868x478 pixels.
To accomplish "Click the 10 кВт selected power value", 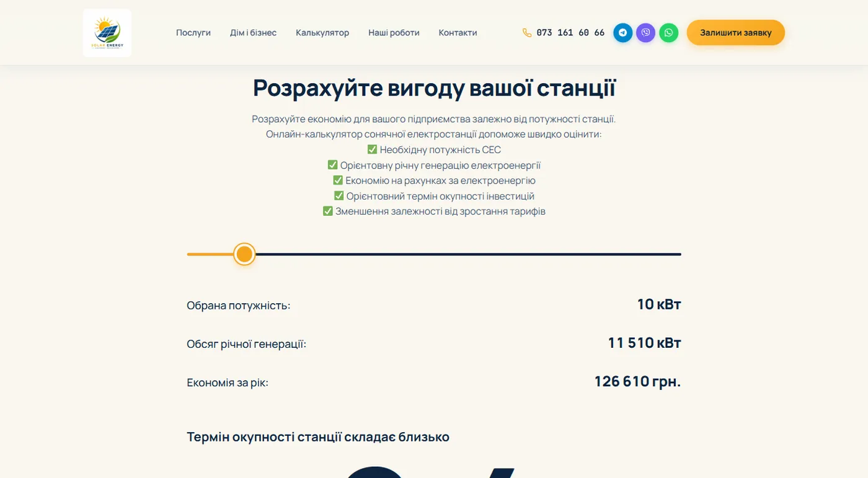I will (659, 304).
